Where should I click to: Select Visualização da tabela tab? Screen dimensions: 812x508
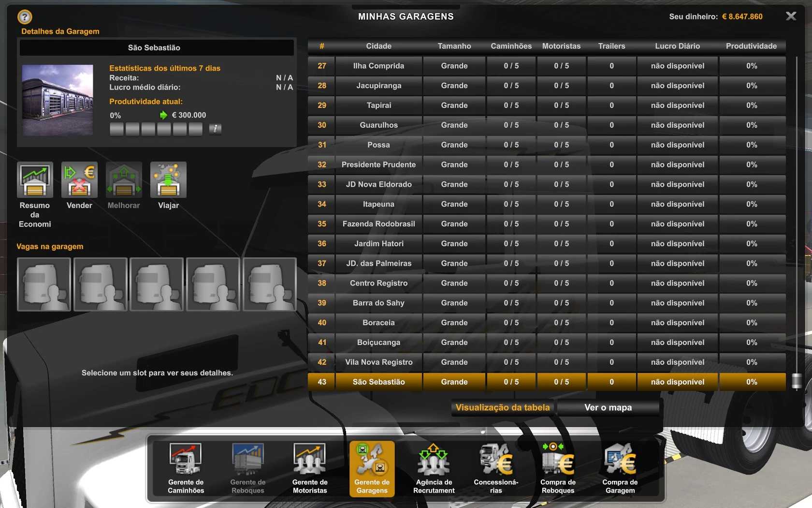(503, 407)
